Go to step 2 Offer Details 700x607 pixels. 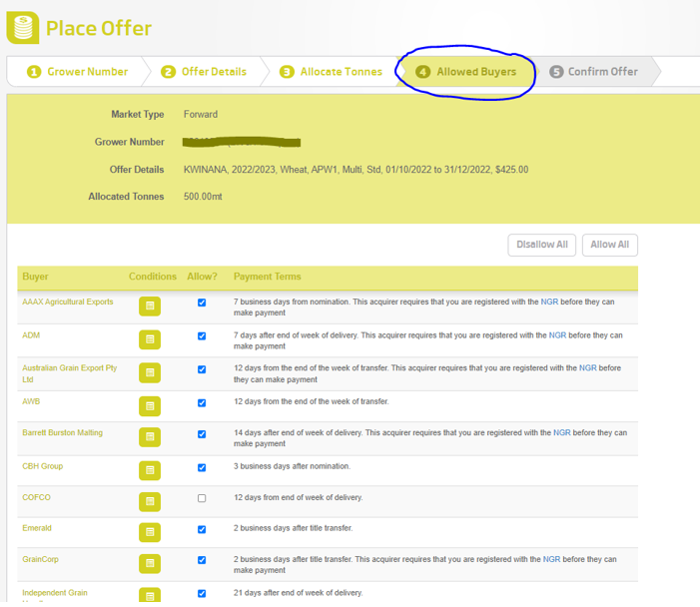[204, 72]
